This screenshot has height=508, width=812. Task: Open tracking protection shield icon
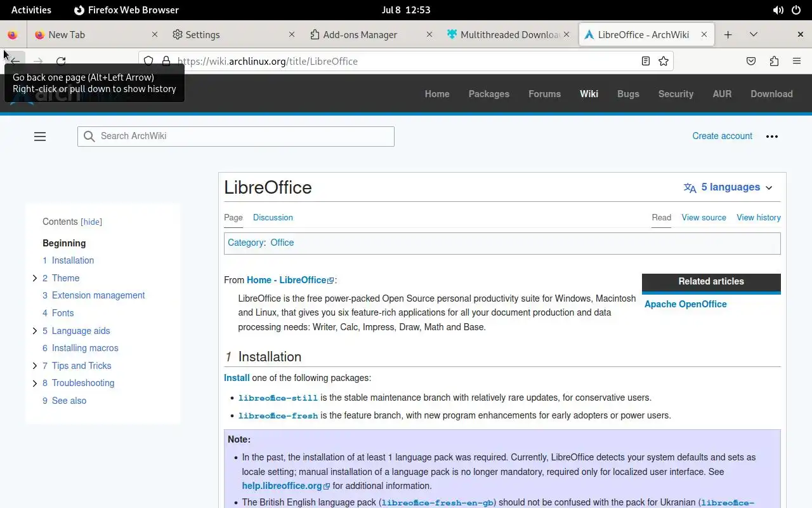tap(148, 61)
